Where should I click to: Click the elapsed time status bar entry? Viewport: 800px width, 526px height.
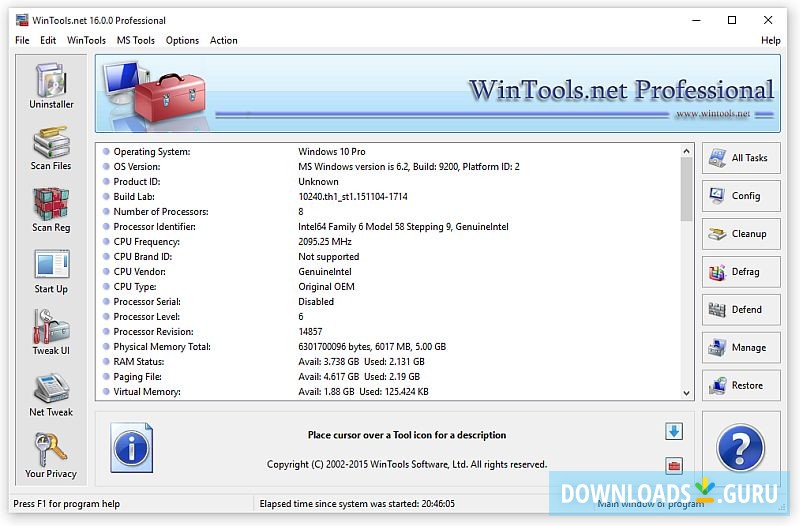coord(357,504)
